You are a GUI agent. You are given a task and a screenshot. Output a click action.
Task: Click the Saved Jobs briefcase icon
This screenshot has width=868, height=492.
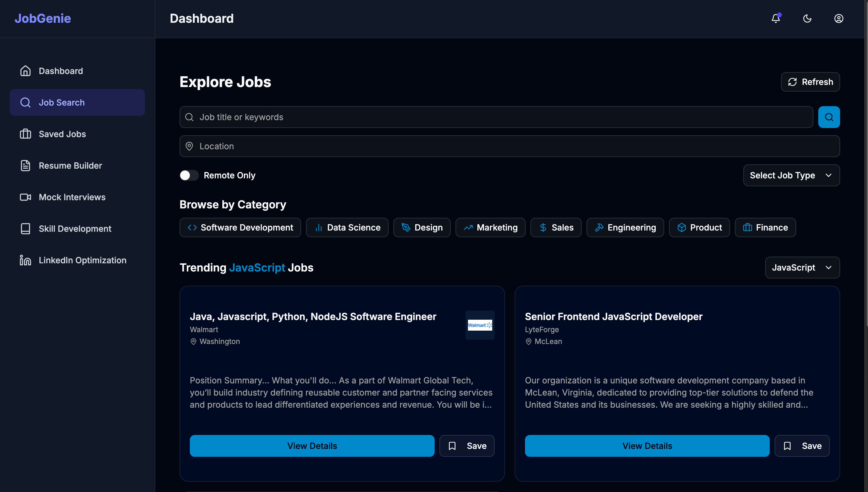[26, 134]
